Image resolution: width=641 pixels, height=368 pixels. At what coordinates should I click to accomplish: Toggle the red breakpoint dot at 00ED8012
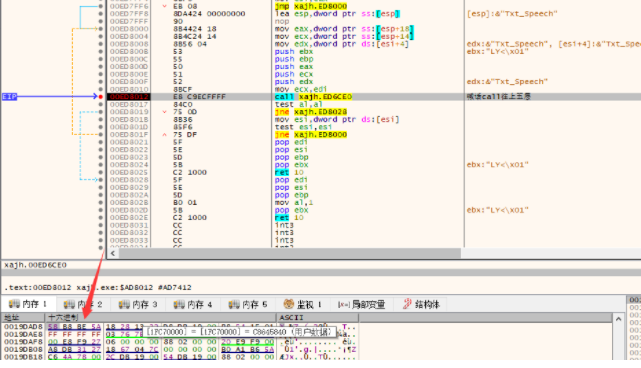pos(101,96)
